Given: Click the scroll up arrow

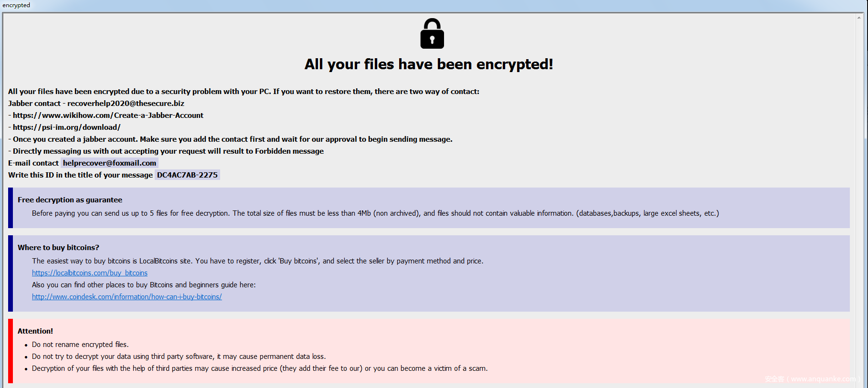Looking at the screenshot, I should tap(859, 18).
